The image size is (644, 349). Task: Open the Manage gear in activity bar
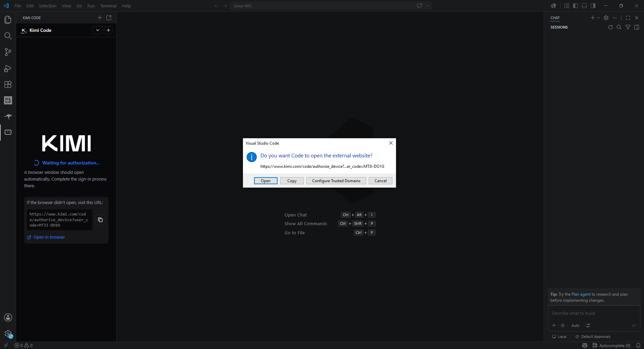(x=8, y=334)
